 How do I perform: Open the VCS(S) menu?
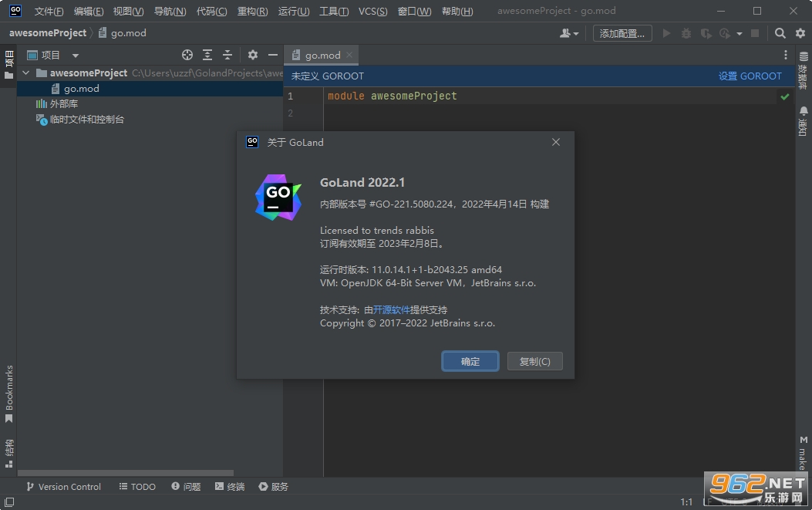[373, 11]
